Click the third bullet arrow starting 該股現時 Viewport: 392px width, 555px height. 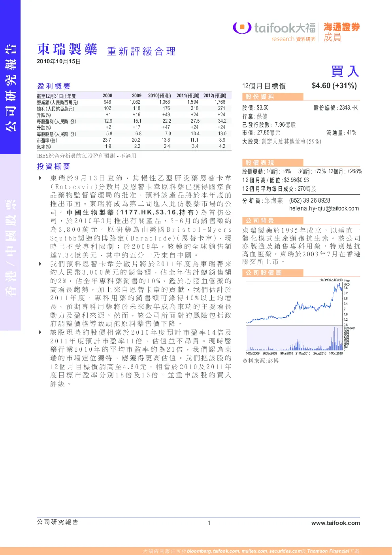pyautogui.click(x=40, y=332)
